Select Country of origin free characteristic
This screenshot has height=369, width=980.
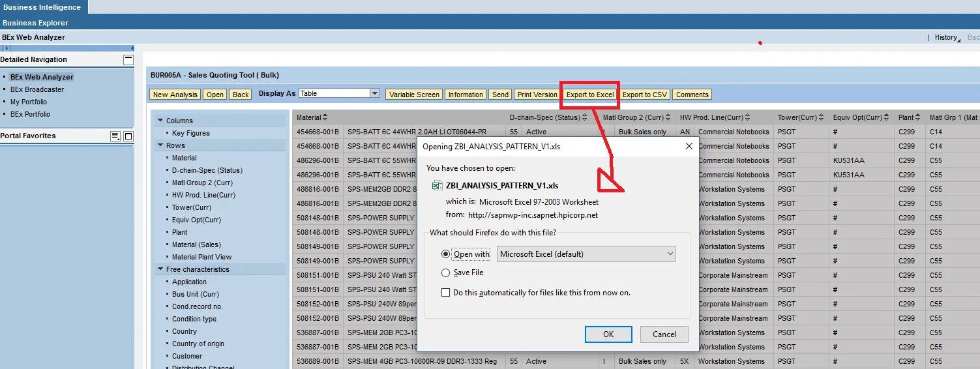(x=198, y=344)
